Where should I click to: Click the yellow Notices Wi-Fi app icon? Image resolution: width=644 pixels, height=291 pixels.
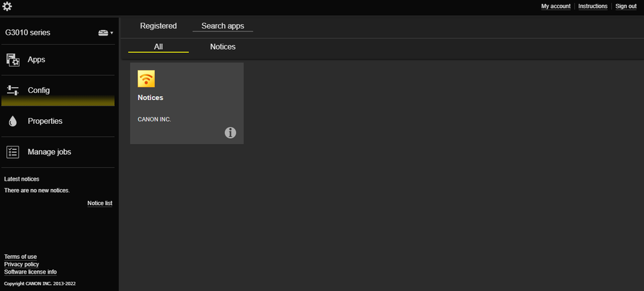146,79
